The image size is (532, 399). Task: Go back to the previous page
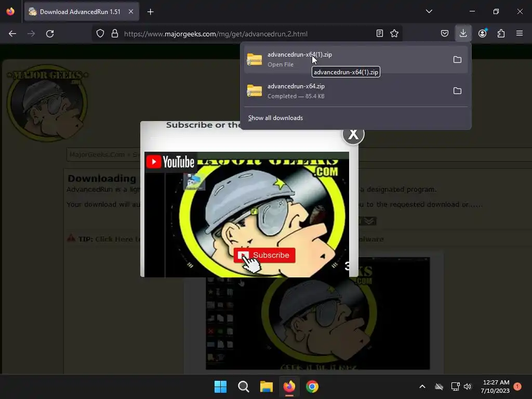(x=12, y=34)
